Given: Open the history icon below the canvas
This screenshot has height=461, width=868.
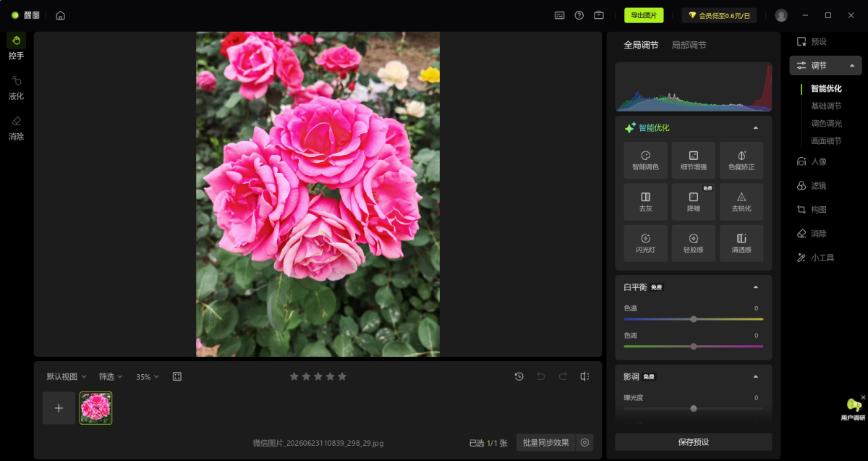Looking at the screenshot, I should click(x=519, y=376).
